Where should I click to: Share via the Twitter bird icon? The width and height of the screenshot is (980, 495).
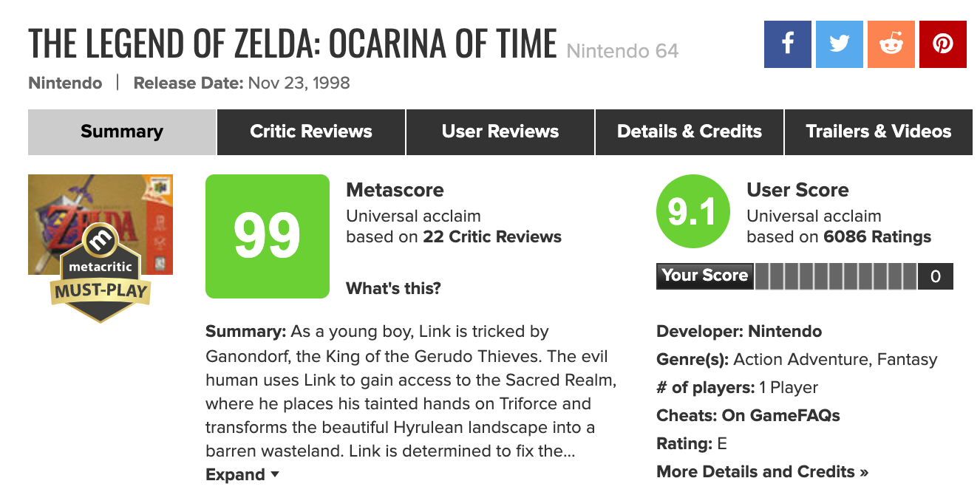[x=839, y=44]
